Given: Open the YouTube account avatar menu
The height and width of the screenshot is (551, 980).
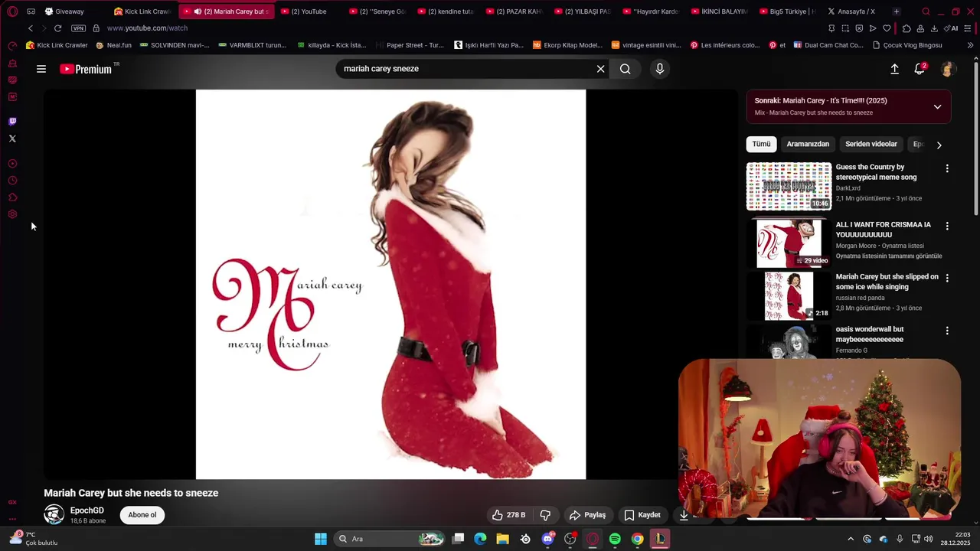Looking at the screenshot, I should tap(947, 69).
